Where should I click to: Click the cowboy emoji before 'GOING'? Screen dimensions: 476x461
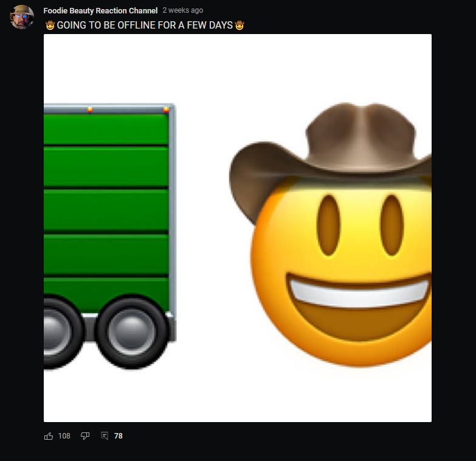pos(50,25)
